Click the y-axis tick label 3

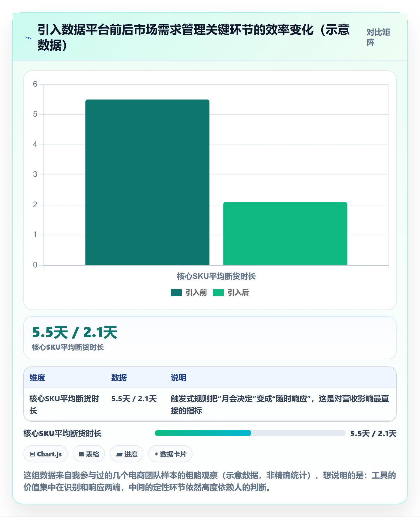[x=35, y=175]
